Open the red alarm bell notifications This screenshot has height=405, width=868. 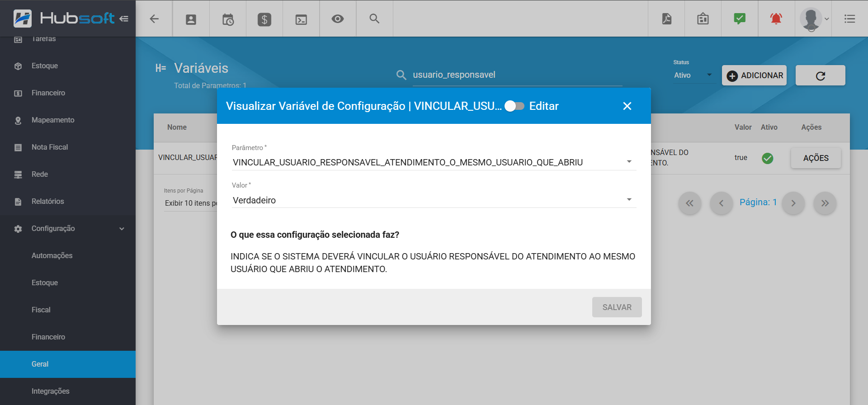776,19
